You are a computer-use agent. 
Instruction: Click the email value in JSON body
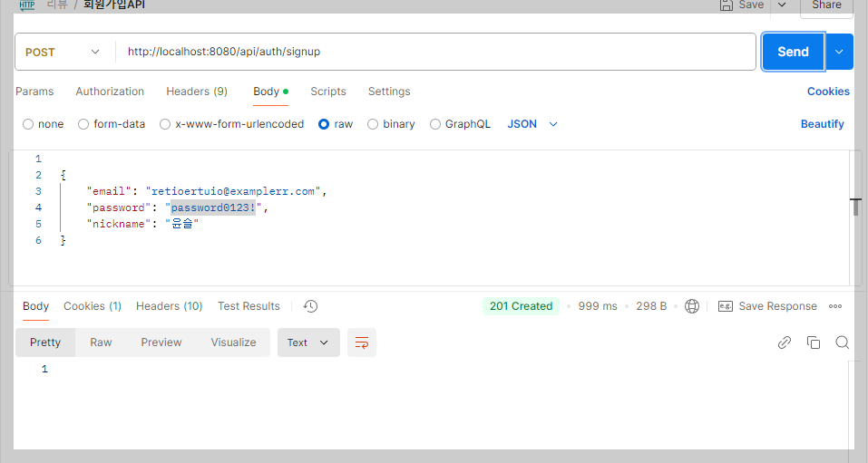pyautogui.click(x=233, y=191)
